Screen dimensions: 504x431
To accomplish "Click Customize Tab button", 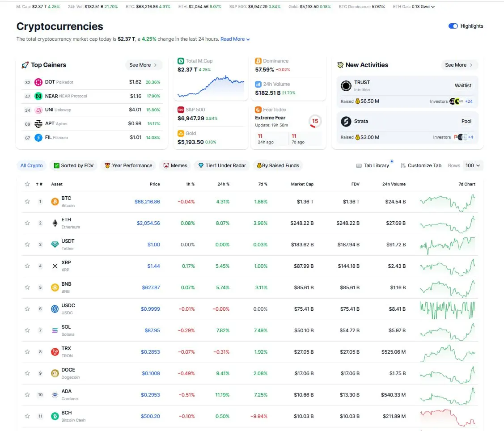I will [421, 165].
